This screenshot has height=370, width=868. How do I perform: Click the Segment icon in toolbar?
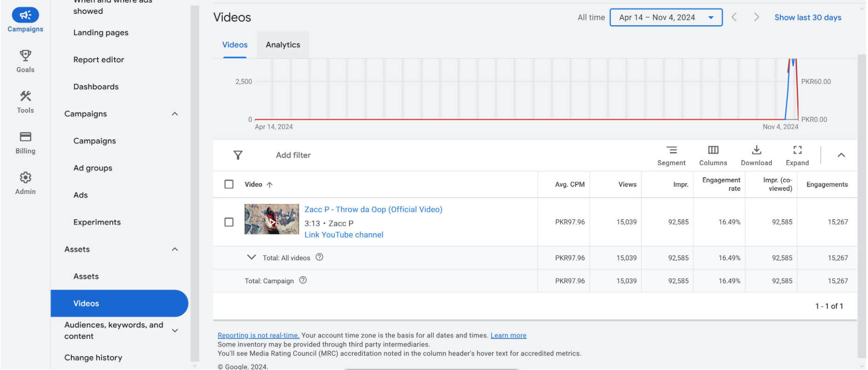671,150
